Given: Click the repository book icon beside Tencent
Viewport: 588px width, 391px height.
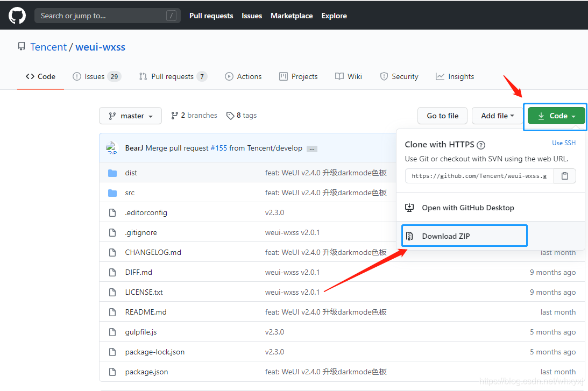Looking at the screenshot, I should coord(22,46).
